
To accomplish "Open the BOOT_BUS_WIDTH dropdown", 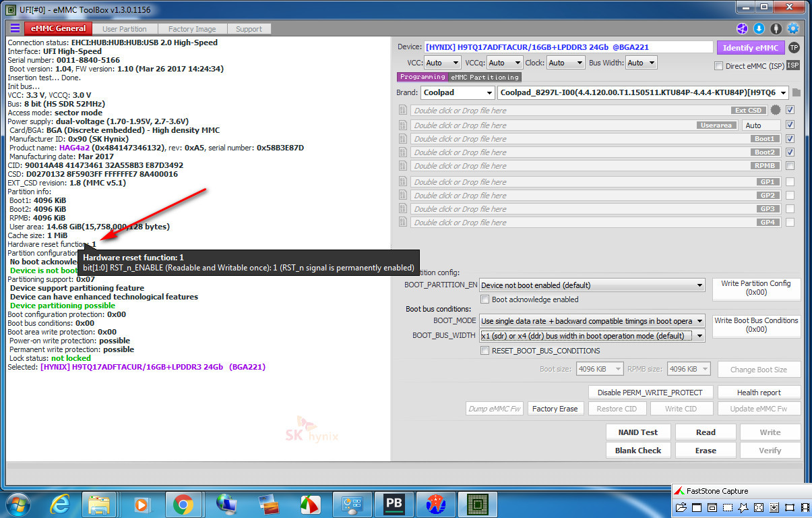I will click(592, 336).
